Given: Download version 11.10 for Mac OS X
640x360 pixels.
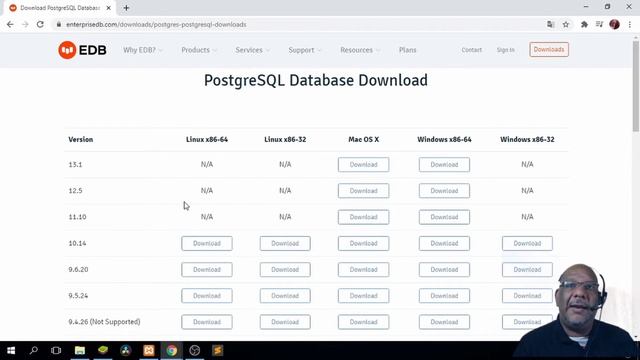Looking at the screenshot, I should pos(363,217).
